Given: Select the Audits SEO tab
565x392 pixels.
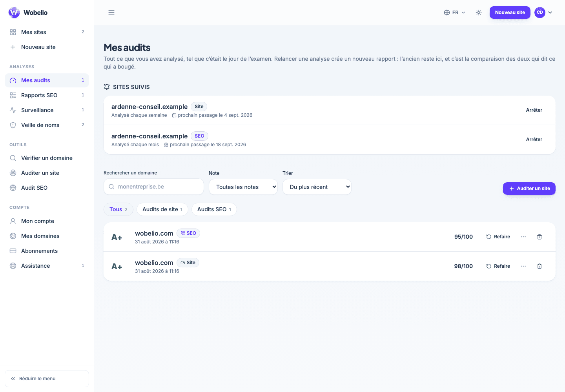Looking at the screenshot, I should pyautogui.click(x=214, y=209).
